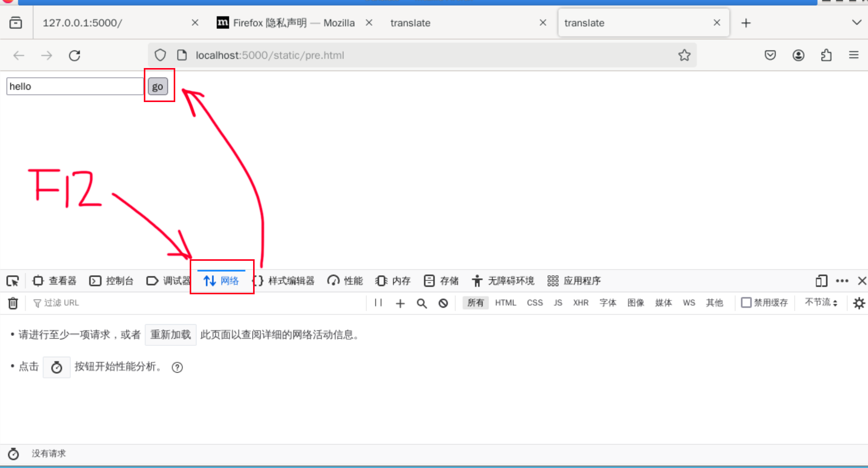Enable 禁用缓存 (disable cache) checkbox
The height and width of the screenshot is (468, 868).
(x=746, y=303)
